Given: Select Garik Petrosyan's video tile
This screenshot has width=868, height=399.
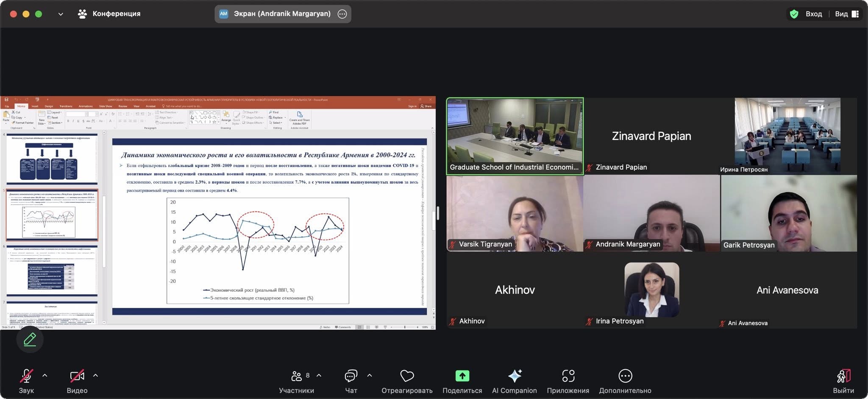Looking at the screenshot, I should pos(788,213).
